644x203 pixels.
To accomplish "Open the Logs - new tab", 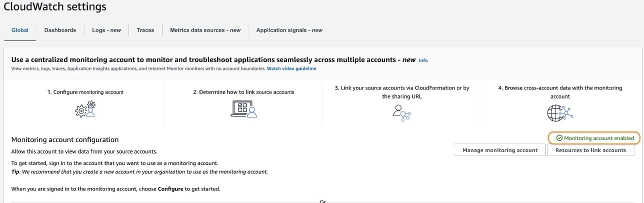I will click(106, 30).
